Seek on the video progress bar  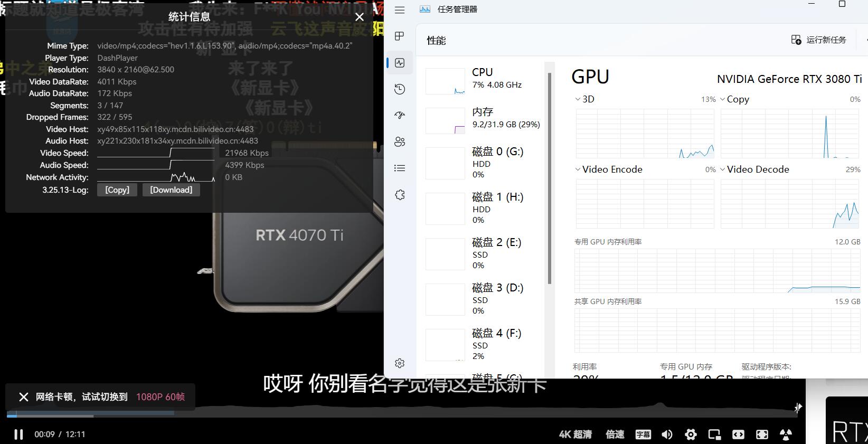pyautogui.click(x=402, y=415)
